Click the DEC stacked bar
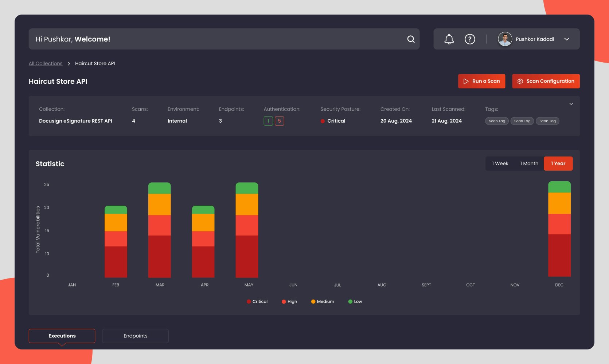The image size is (609, 364). (x=559, y=229)
